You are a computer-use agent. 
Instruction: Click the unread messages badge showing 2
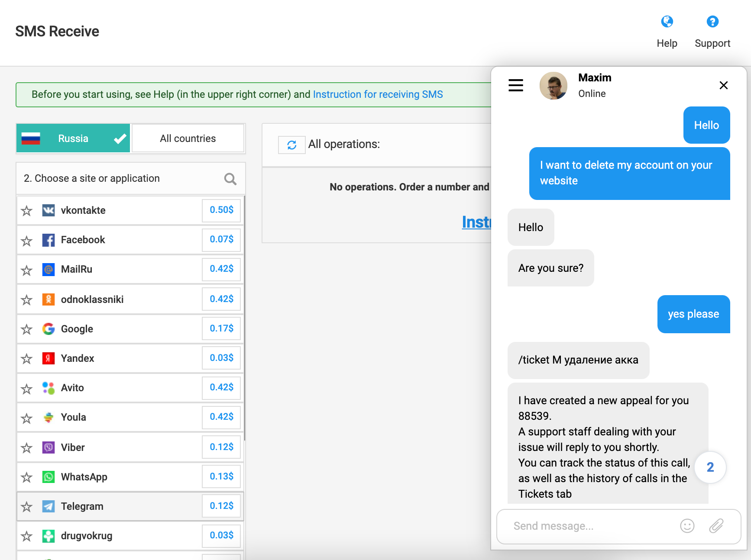pos(710,467)
